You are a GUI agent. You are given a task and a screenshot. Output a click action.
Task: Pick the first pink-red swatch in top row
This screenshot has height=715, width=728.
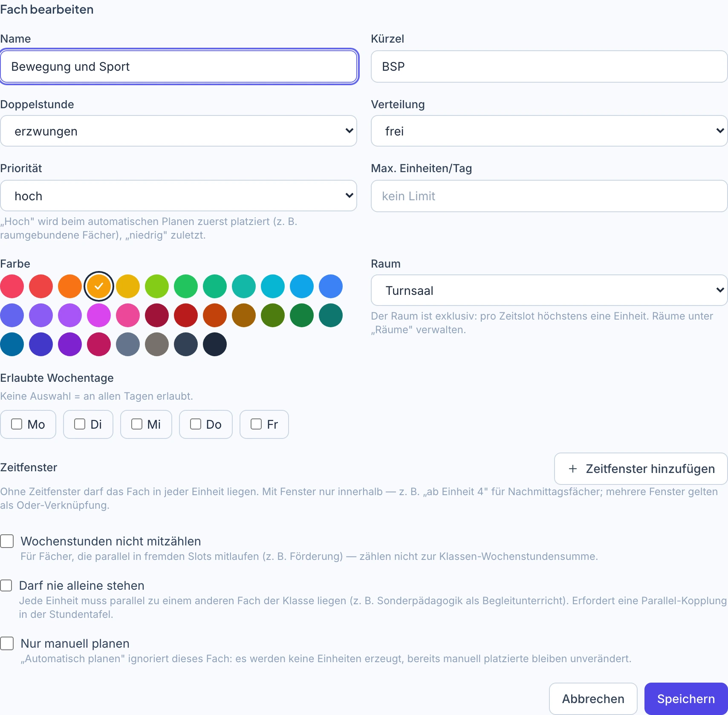point(12,286)
